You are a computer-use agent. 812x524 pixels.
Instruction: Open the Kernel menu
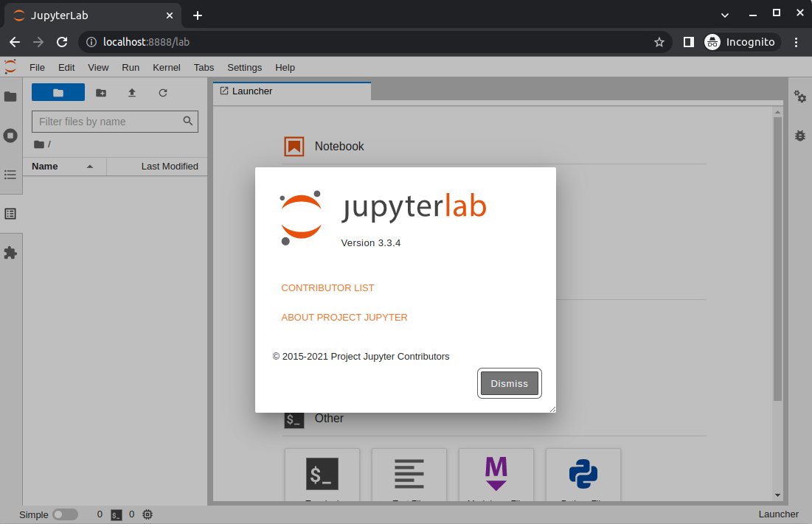166,68
